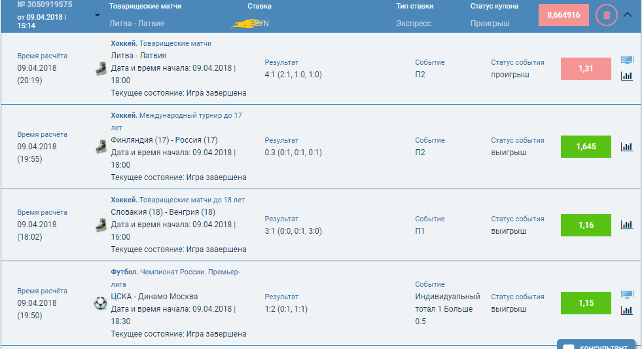Open the Хоккей. Товарищеские матчи link for Литва - Латвия
Viewport: 644px width, 349px height.
[161, 43]
